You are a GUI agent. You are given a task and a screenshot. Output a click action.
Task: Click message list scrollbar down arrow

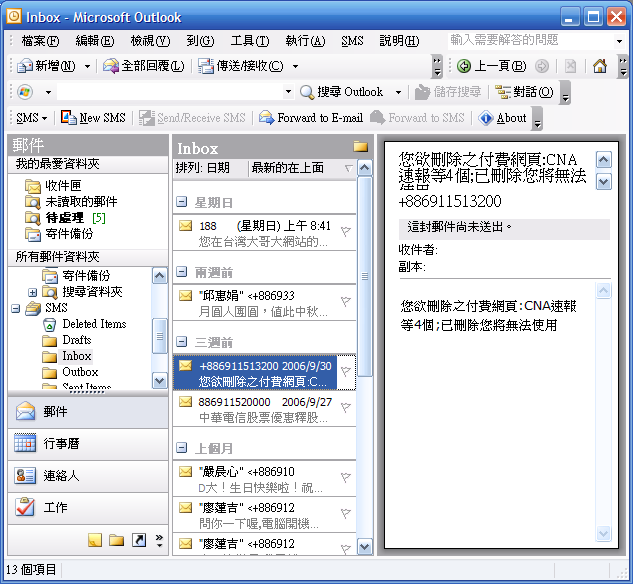pyautogui.click(x=365, y=547)
